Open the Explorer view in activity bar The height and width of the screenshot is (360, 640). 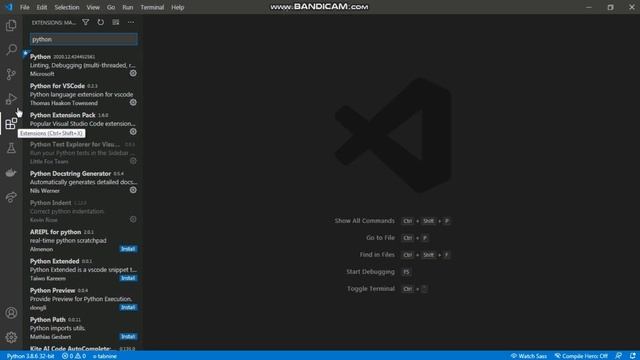[x=11, y=25]
